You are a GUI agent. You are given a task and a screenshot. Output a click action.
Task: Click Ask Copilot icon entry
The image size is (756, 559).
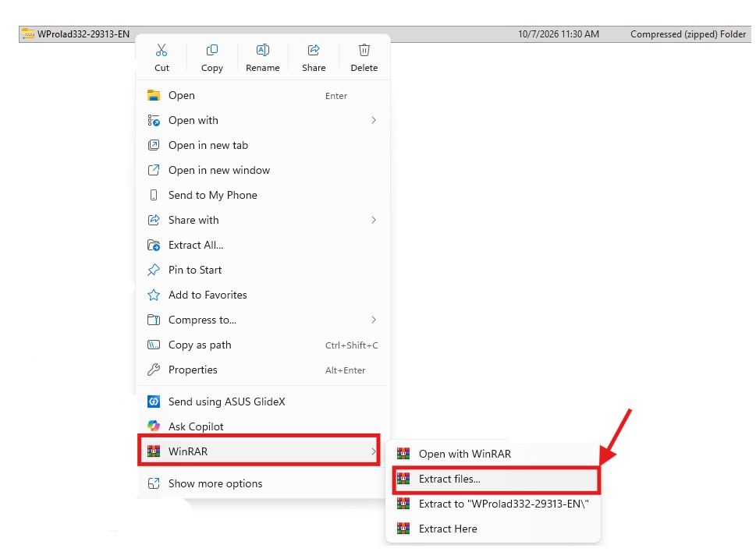point(154,426)
